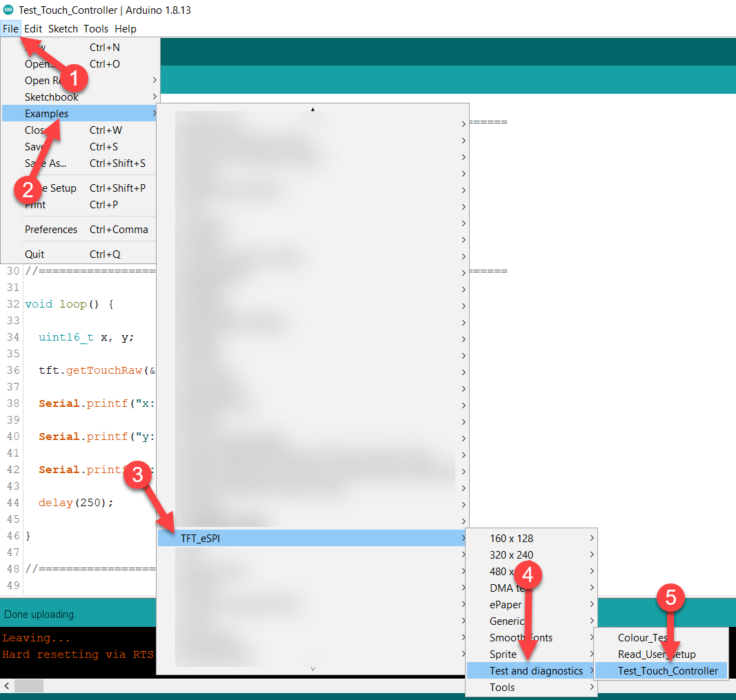Choose Save from the File menu
This screenshot has width=736, height=700.
[79, 147]
